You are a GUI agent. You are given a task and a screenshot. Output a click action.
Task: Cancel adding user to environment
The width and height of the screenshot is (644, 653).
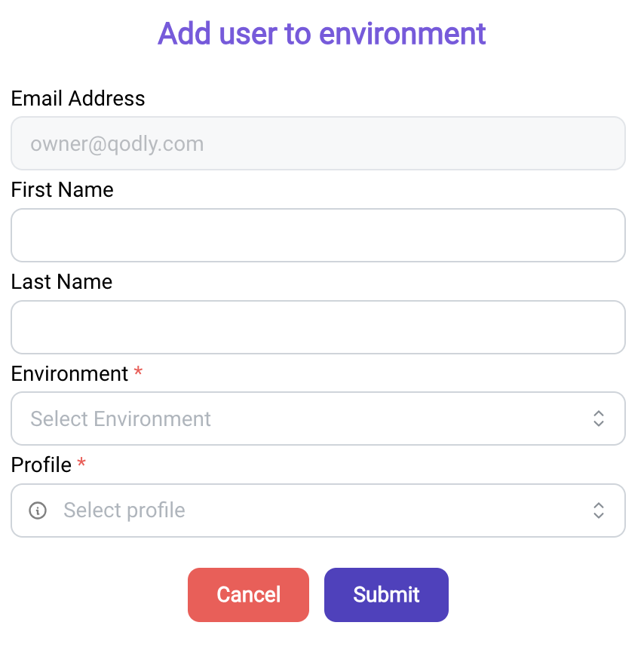[x=248, y=595]
